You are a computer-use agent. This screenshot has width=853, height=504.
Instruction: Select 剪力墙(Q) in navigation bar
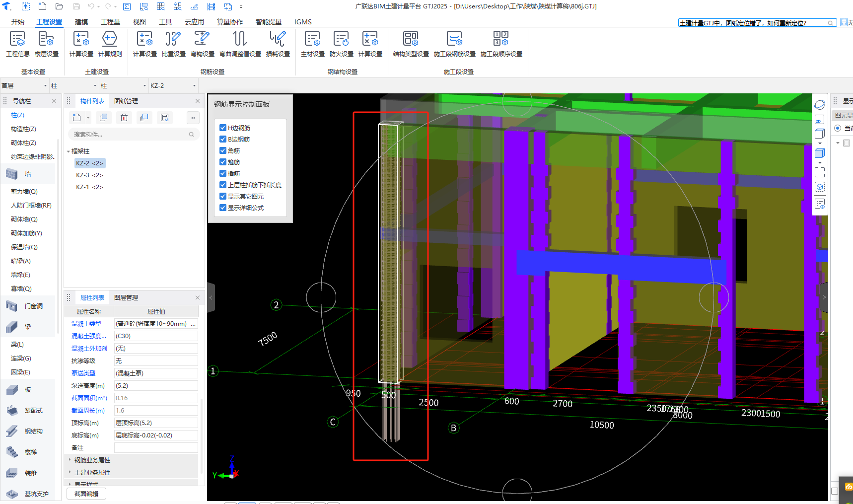[x=24, y=191]
